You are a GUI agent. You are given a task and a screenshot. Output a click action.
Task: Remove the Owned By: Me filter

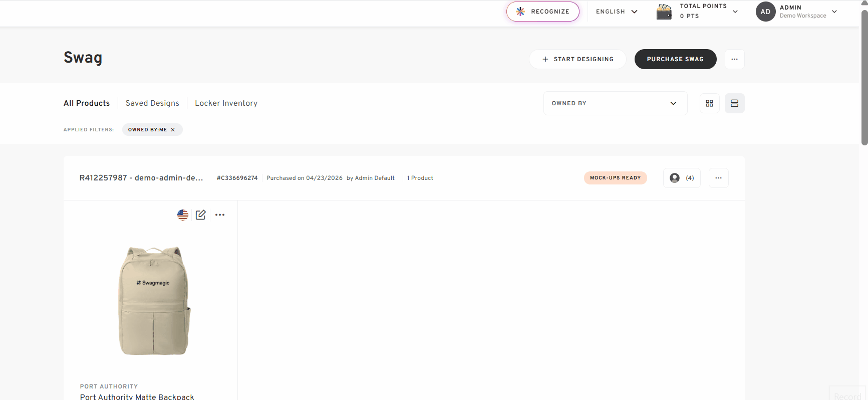click(x=173, y=130)
